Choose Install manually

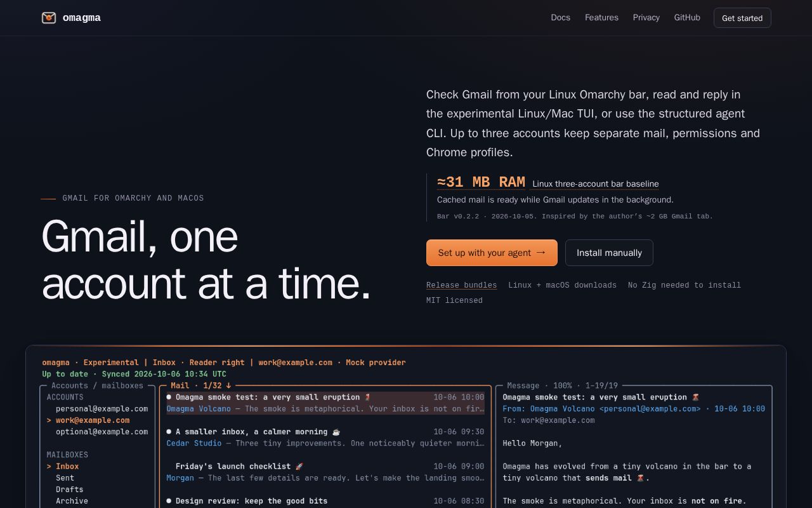(609, 253)
